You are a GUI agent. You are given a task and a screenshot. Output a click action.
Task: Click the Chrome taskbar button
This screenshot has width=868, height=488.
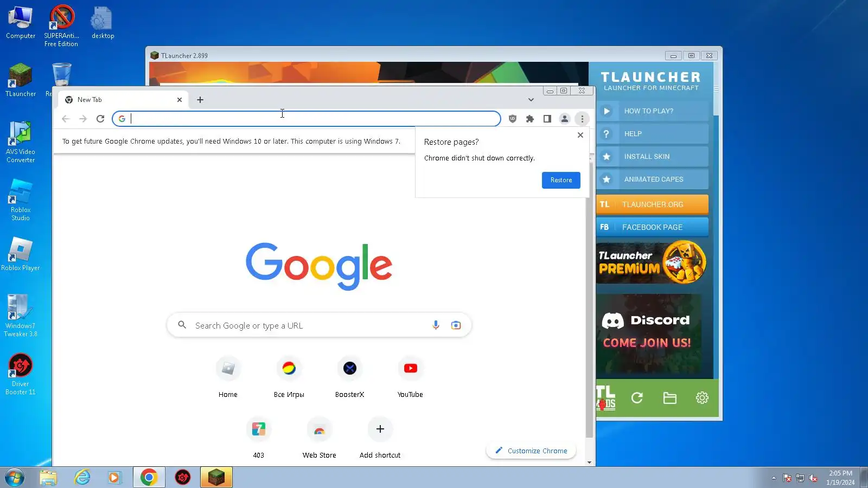coord(149,478)
